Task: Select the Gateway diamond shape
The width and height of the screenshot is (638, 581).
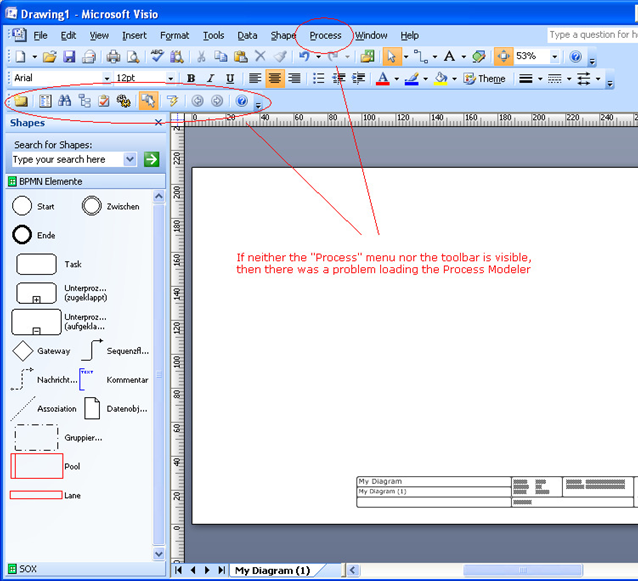Action: (23, 351)
